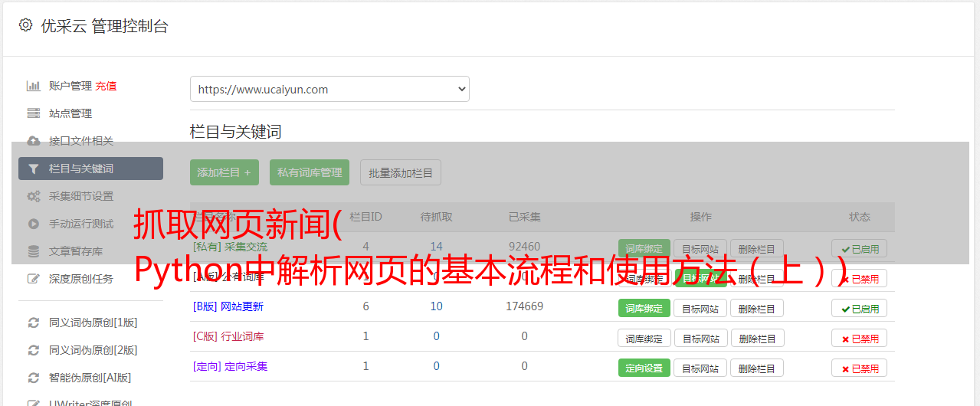Click the 操作 column header

point(701,217)
